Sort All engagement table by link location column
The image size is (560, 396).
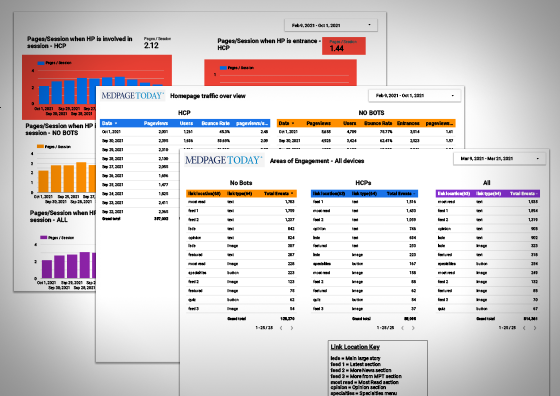pos(454,194)
